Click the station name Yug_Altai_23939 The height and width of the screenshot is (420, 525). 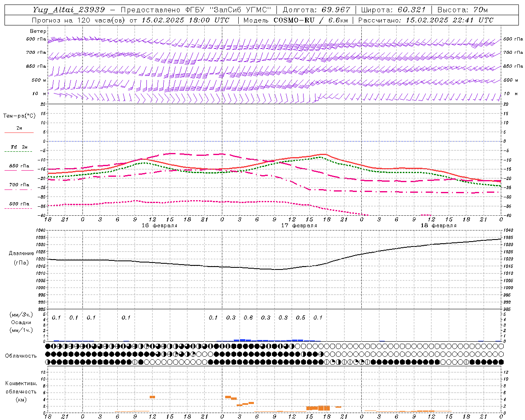click(69, 10)
